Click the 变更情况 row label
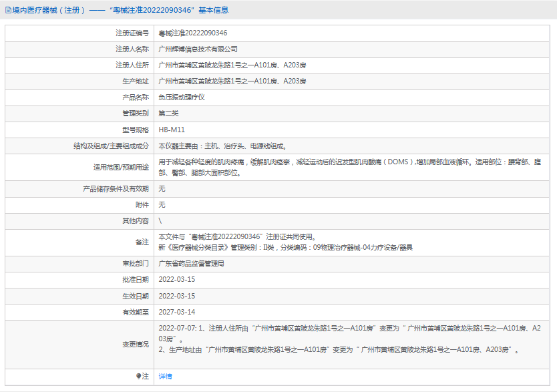This screenshot has width=557, height=392. tap(136, 345)
